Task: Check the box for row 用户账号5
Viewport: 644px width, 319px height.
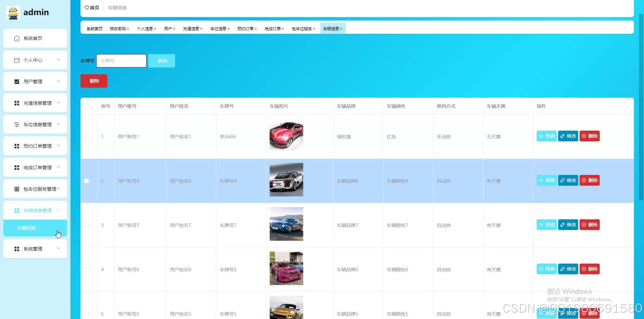Action: (87, 314)
